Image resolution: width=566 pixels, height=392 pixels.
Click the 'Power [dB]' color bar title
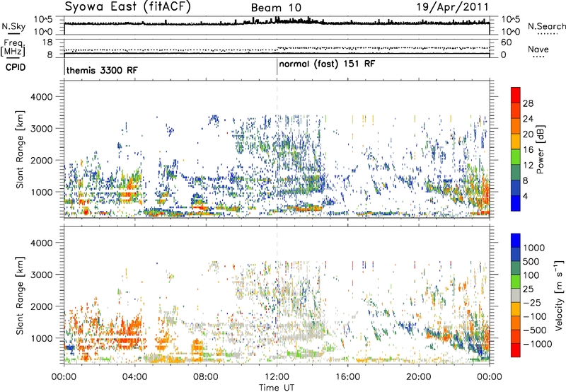(540, 149)
